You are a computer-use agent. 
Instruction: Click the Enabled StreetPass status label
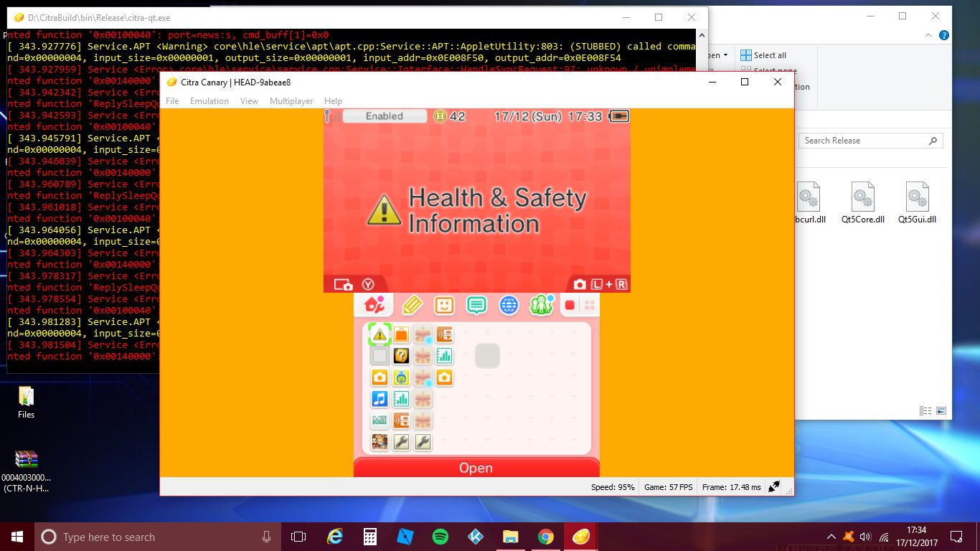coord(385,116)
